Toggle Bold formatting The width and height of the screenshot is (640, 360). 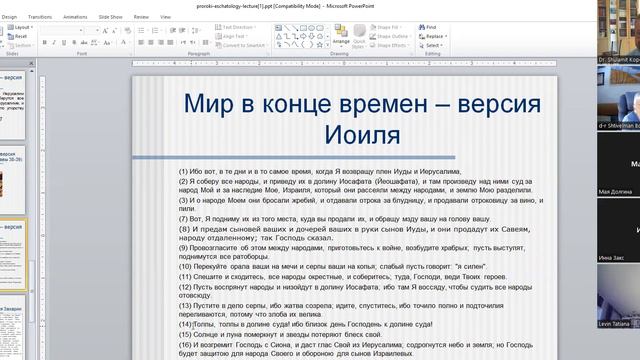[x=44, y=42]
